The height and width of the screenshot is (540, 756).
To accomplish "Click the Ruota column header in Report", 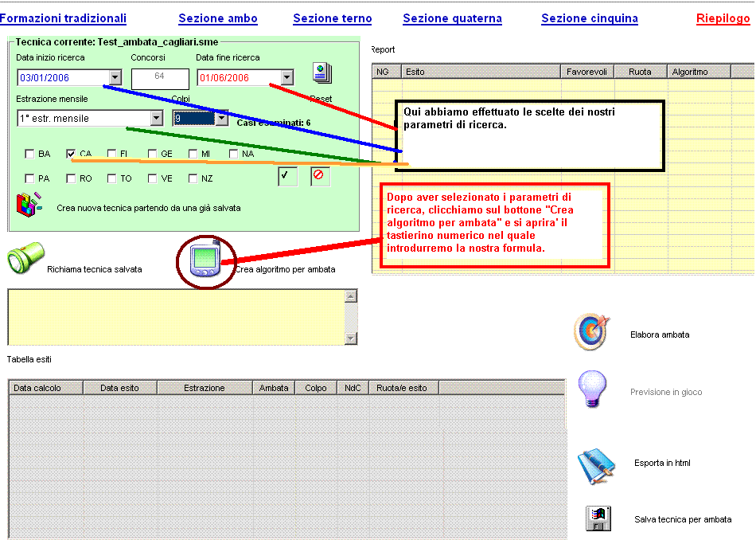I will 641,72.
